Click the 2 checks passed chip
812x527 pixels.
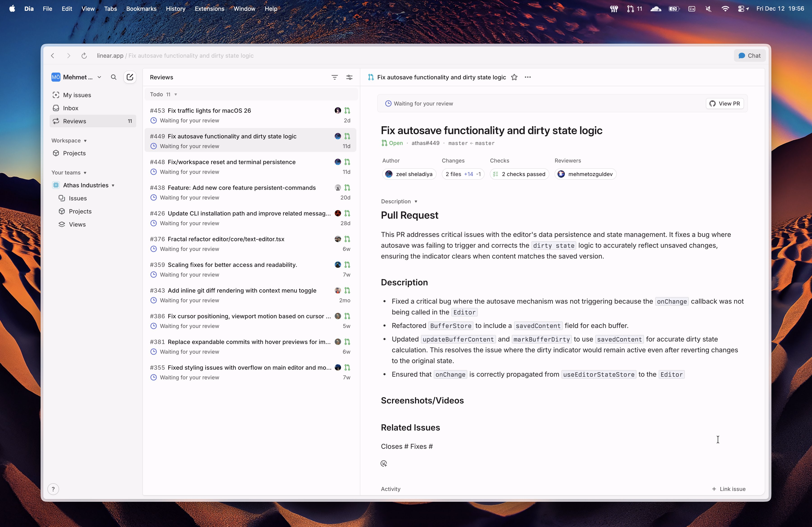(x=519, y=174)
